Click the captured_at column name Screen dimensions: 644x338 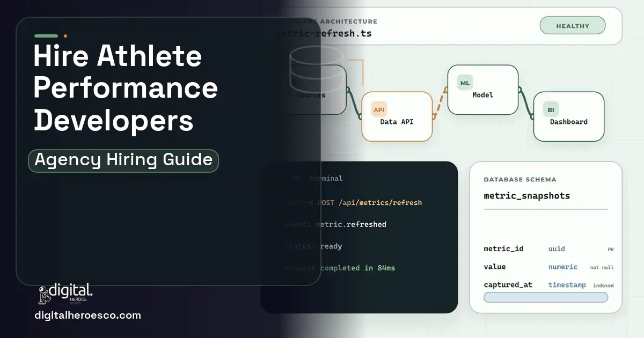point(508,285)
